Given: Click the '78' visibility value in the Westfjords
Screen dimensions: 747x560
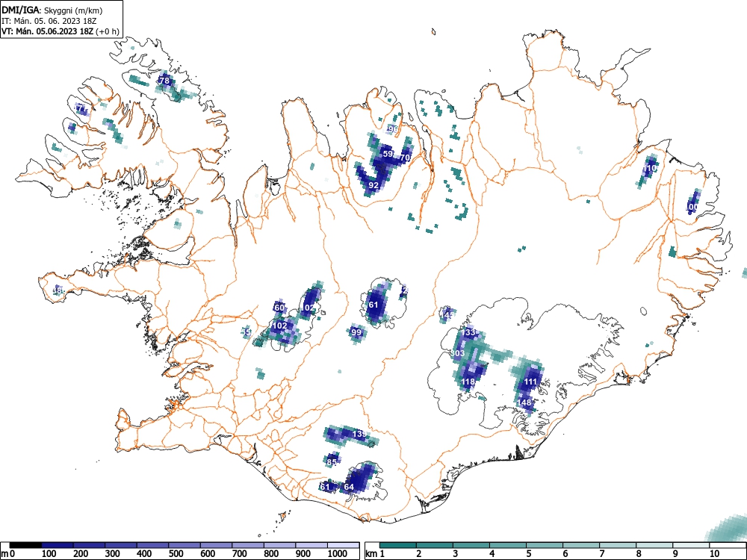Looking at the screenshot, I should 164,81.
